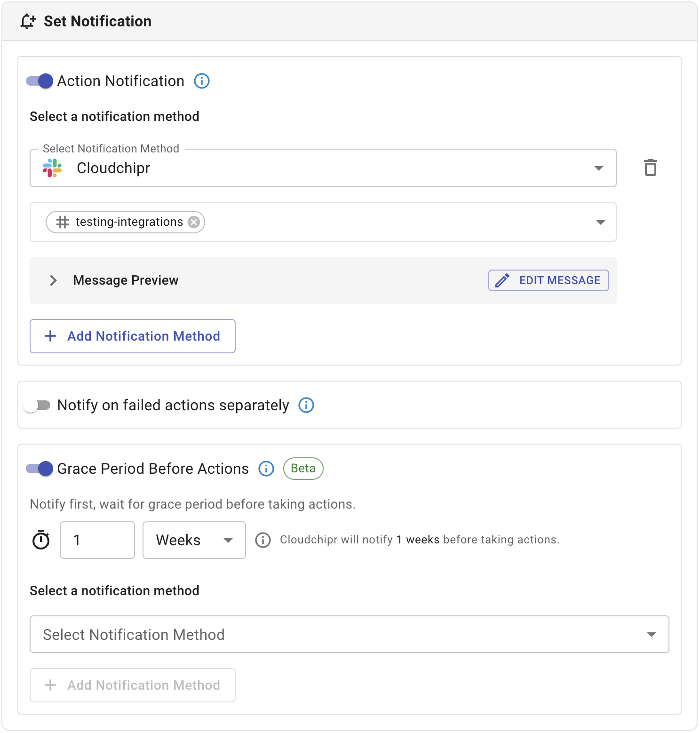Disable the Action Notification toggle
700x733 pixels.
click(40, 81)
